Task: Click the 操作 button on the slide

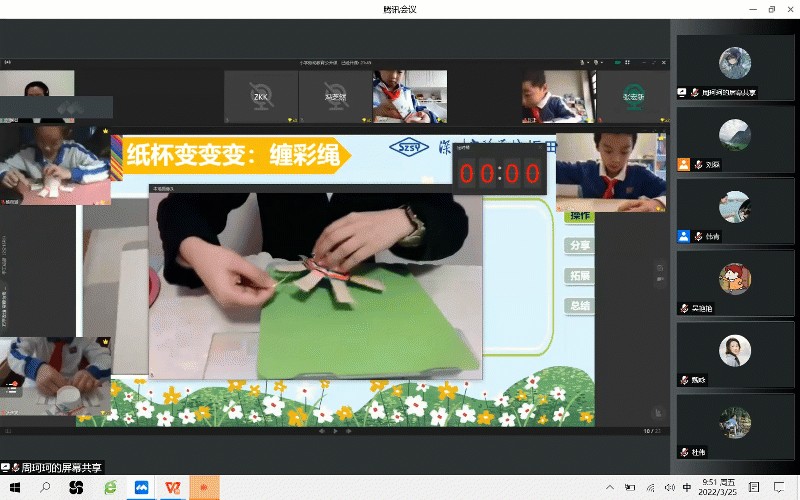Action: (579, 216)
